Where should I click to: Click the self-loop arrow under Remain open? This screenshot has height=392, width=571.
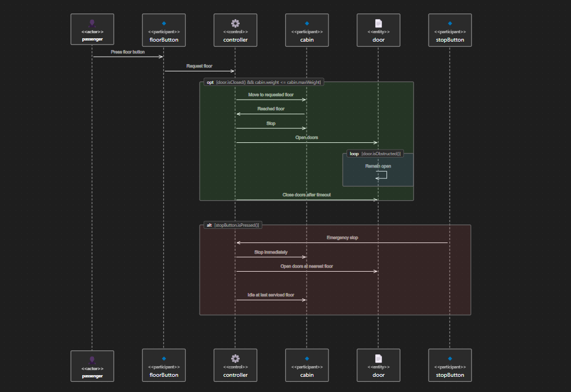(x=381, y=175)
